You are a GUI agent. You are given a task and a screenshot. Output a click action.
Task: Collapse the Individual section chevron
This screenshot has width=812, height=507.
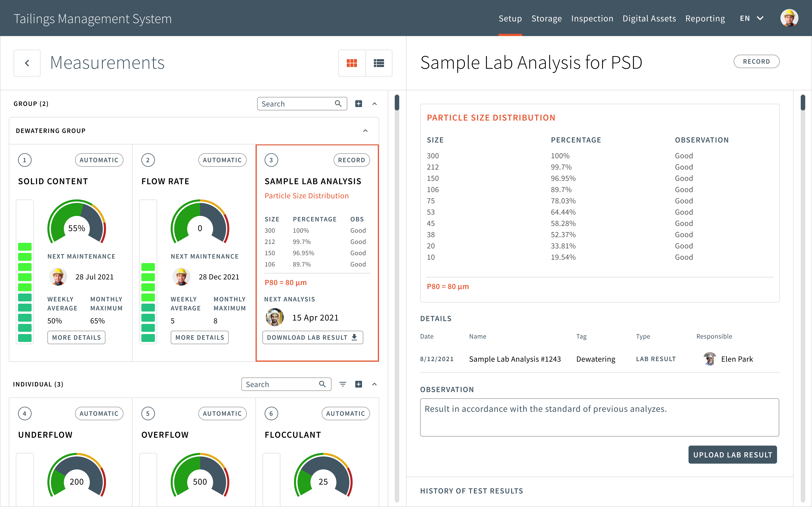coord(374,384)
